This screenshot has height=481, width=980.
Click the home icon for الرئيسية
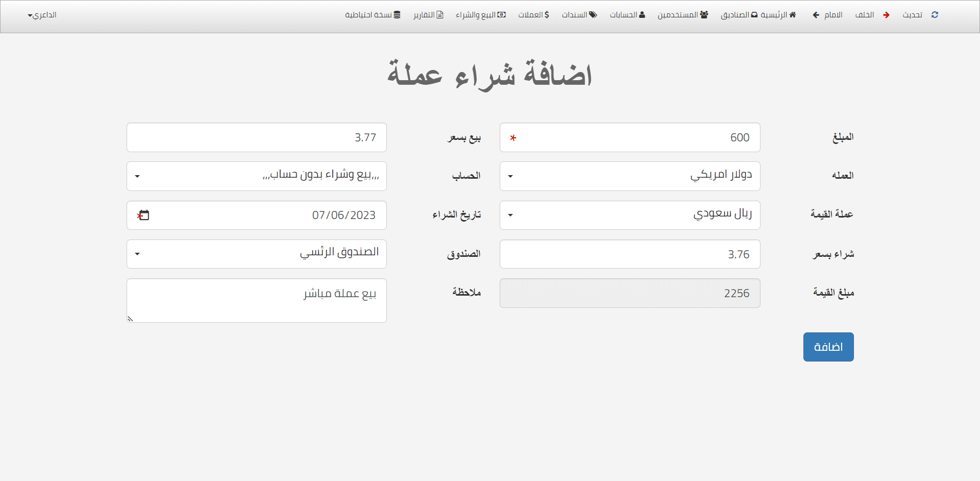[x=793, y=15]
